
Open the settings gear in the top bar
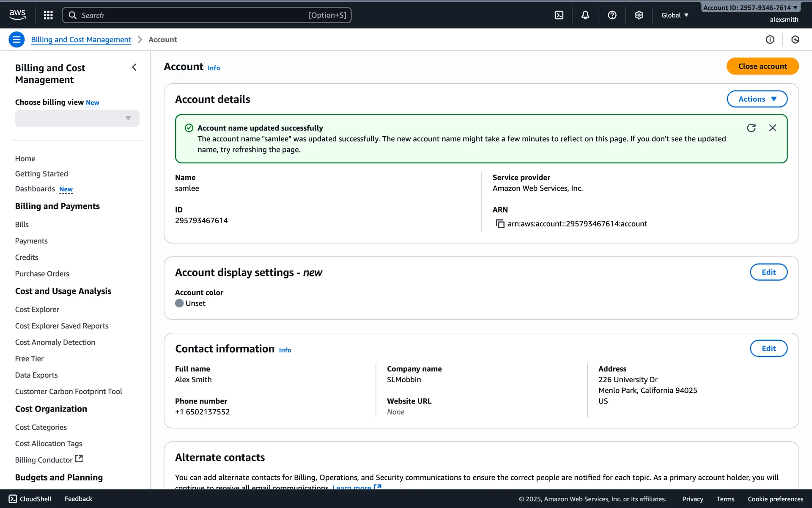click(x=639, y=15)
